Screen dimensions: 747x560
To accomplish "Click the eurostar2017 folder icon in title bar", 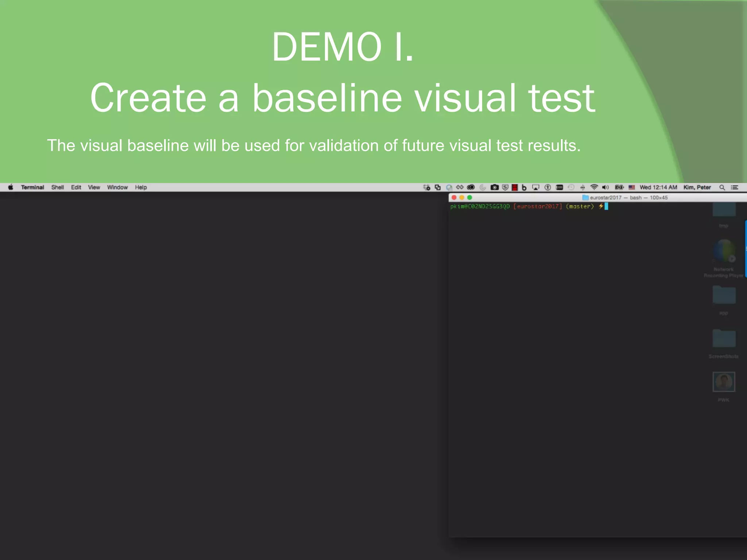I will (x=585, y=197).
